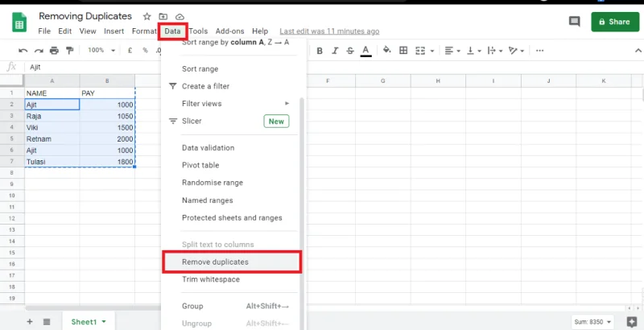
Task: Open the Borders grid icon
Action: (x=403, y=50)
